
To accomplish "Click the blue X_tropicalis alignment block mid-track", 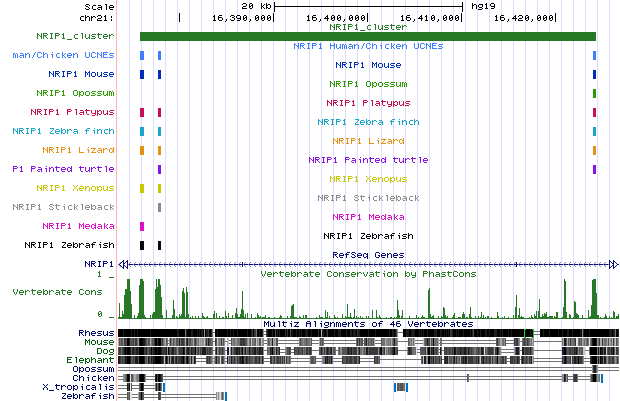I will click(x=401, y=386).
